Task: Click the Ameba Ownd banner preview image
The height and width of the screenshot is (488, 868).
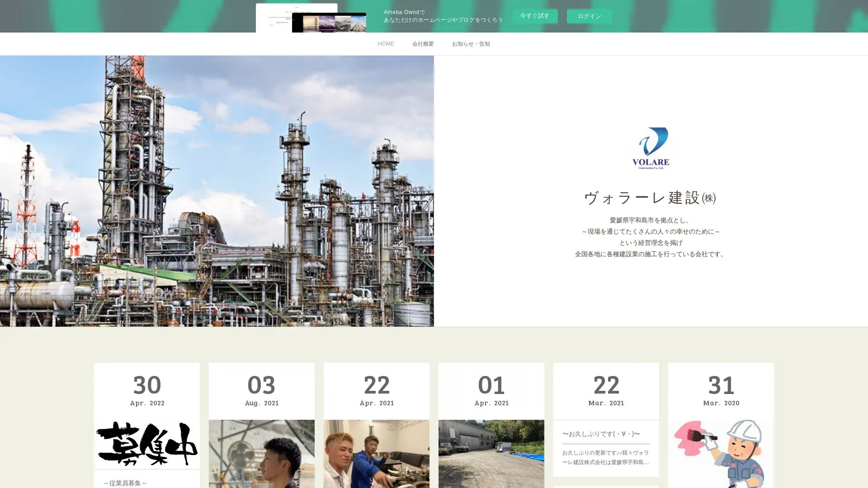Action: tap(311, 18)
